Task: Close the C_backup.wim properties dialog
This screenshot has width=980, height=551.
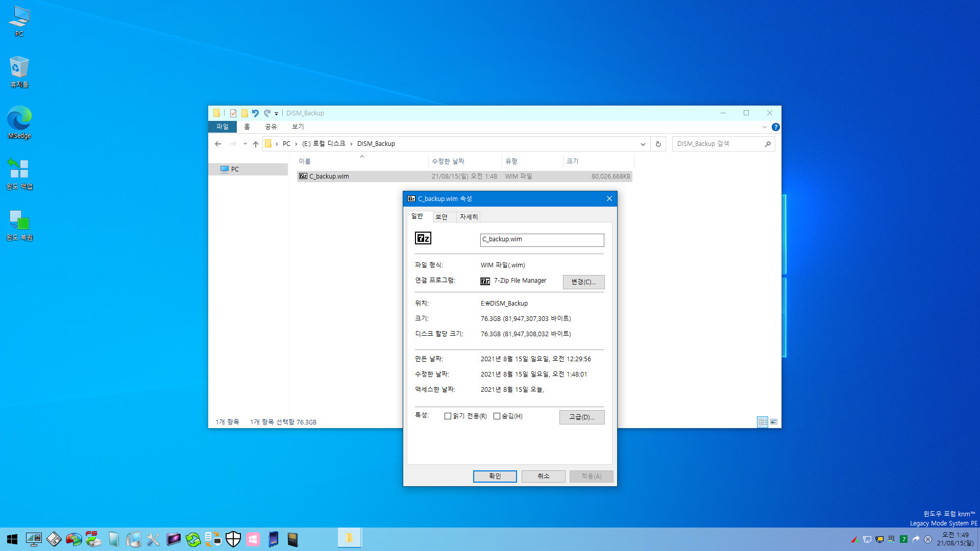Action: click(609, 198)
